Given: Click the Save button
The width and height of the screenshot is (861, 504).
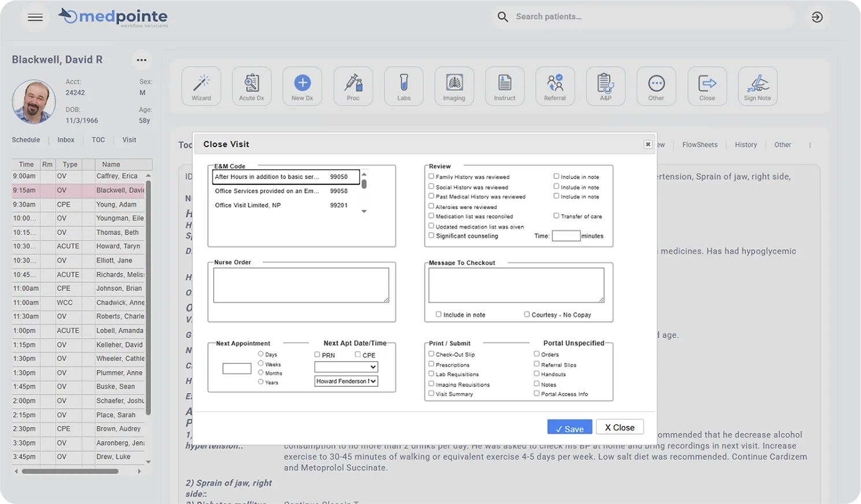Looking at the screenshot, I should tap(570, 427).
